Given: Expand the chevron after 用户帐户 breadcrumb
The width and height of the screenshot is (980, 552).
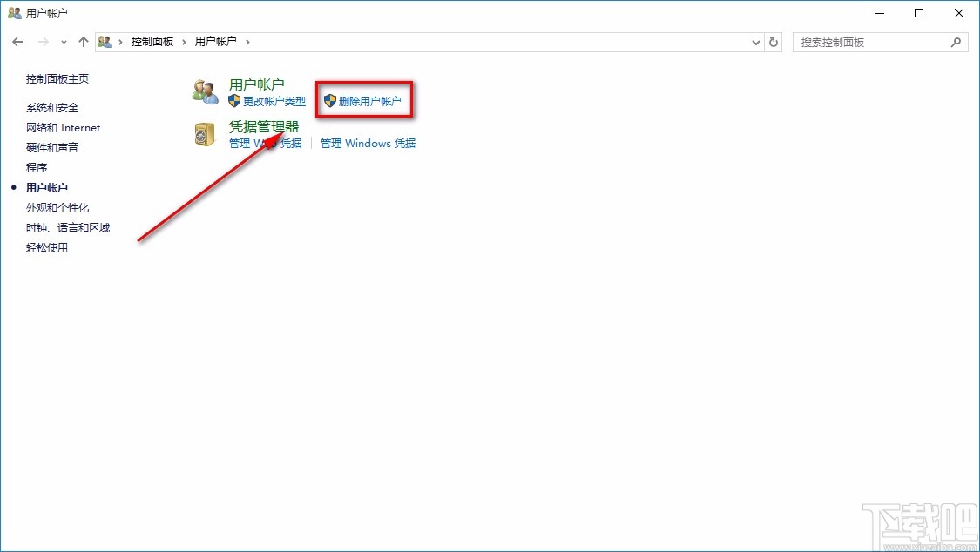Looking at the screenshot, I should [247, 41].
